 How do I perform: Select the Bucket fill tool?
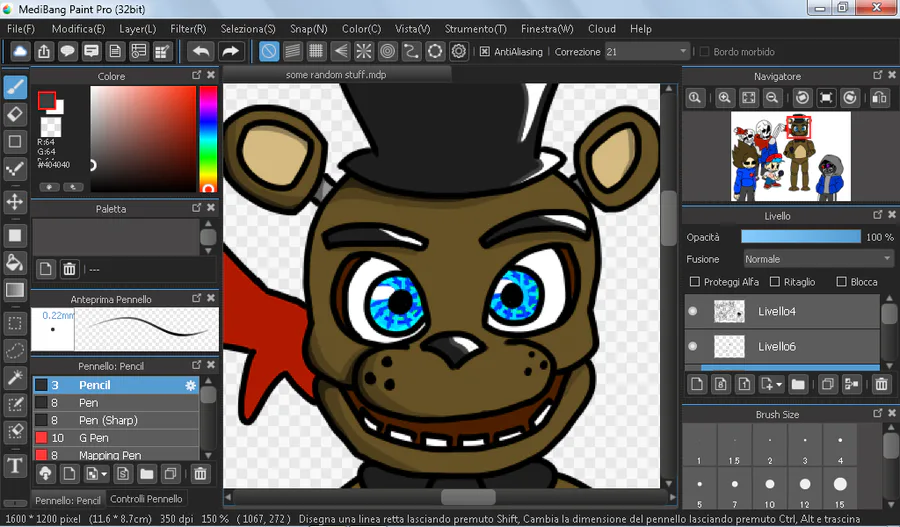15,263
